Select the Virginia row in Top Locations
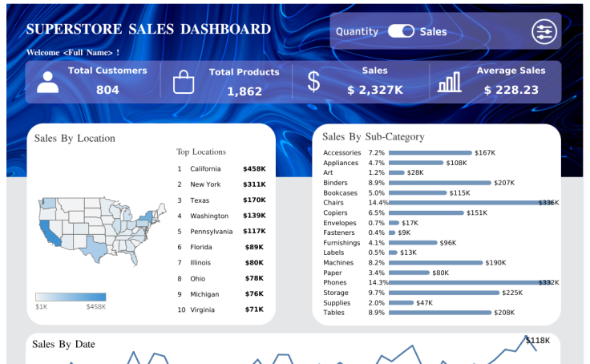590x364 pixels. pos(203,309)
